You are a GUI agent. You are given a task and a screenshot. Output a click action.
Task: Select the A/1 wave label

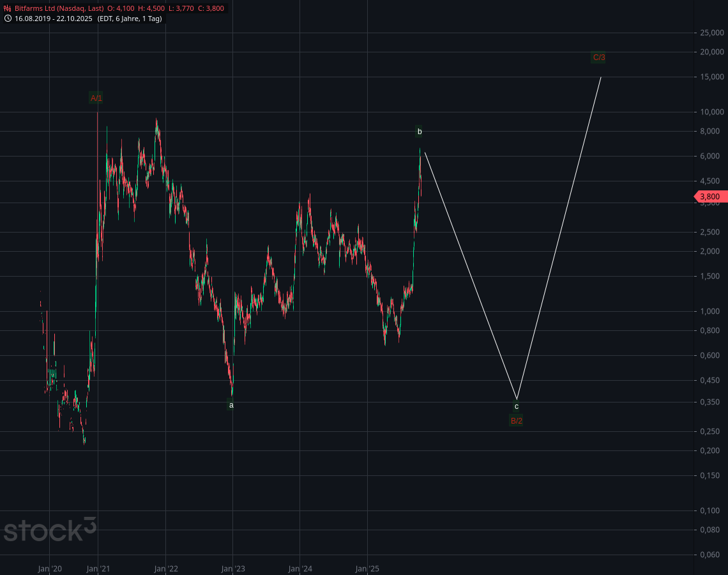(x=96, y=98)
